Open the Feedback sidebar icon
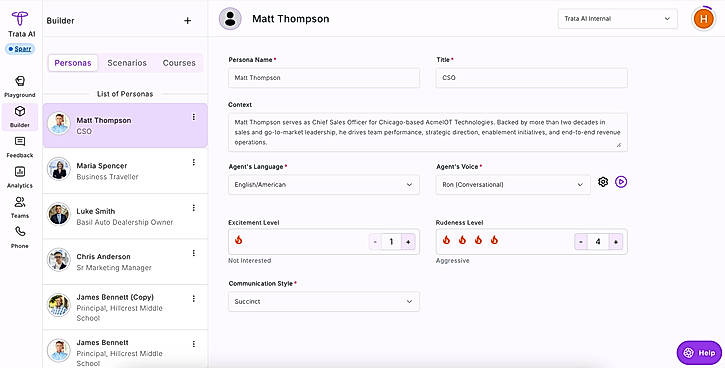The image size is (725, 368). (x=20, y=142)
